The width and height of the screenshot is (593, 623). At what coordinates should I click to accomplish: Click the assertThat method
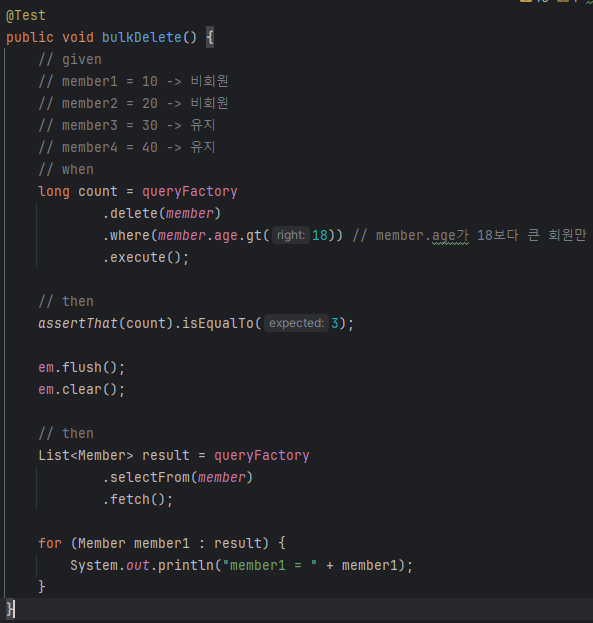[78, 323]
